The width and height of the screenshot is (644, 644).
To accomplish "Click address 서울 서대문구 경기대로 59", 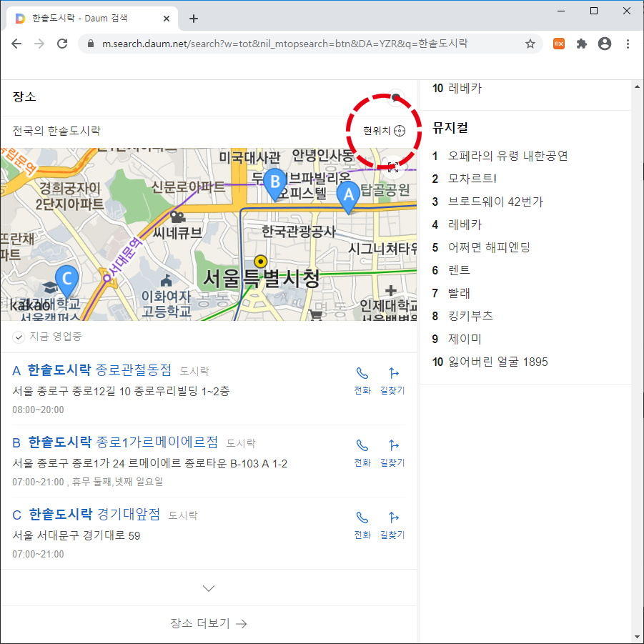I will (76, 535).
